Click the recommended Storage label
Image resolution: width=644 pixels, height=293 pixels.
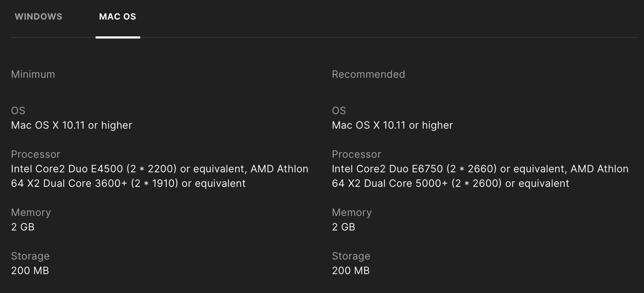click(x=351, y=256)
